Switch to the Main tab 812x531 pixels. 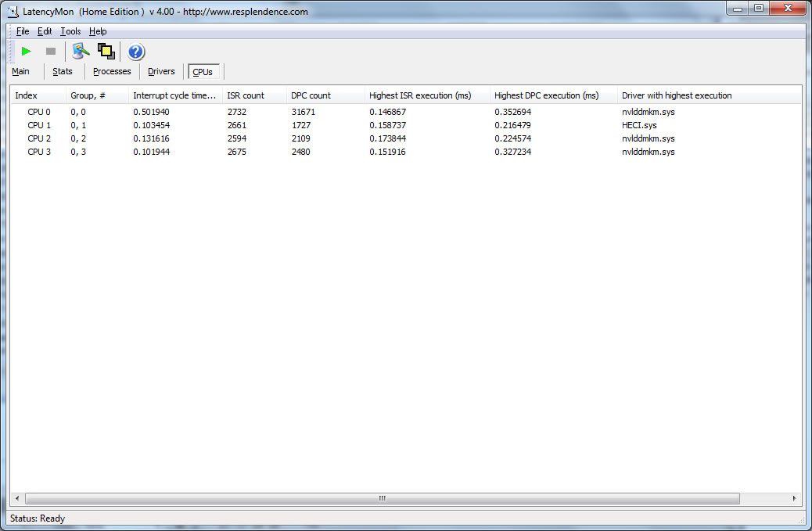point(21,72)
